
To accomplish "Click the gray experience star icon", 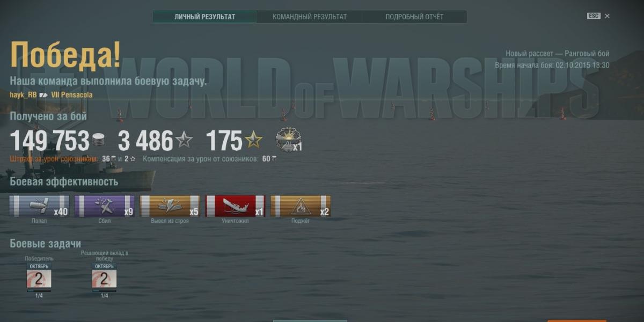I will [x=184, y=141].
